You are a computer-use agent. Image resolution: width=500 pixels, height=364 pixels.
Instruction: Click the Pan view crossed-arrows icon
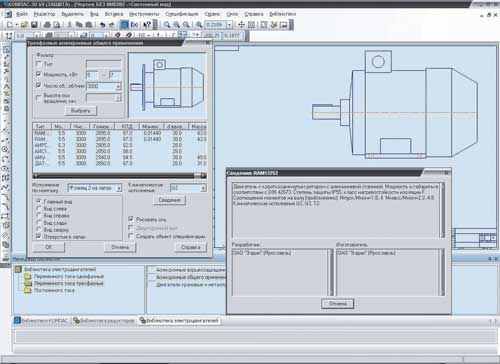point(241,25)
